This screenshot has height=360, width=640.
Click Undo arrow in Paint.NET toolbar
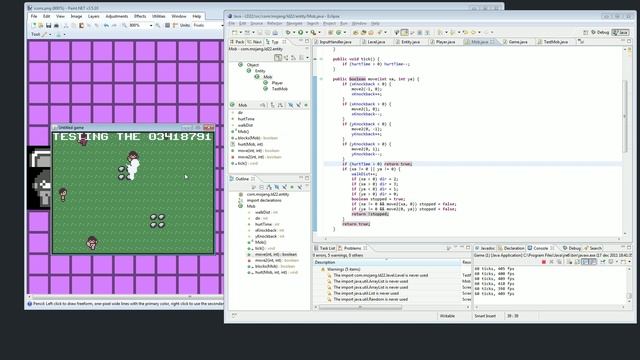[106, 25]
